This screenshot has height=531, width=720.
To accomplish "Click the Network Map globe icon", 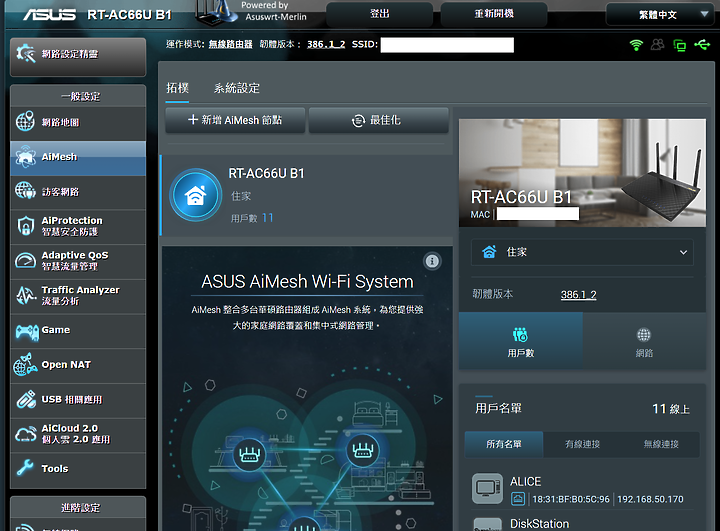I will pos(25,121).
